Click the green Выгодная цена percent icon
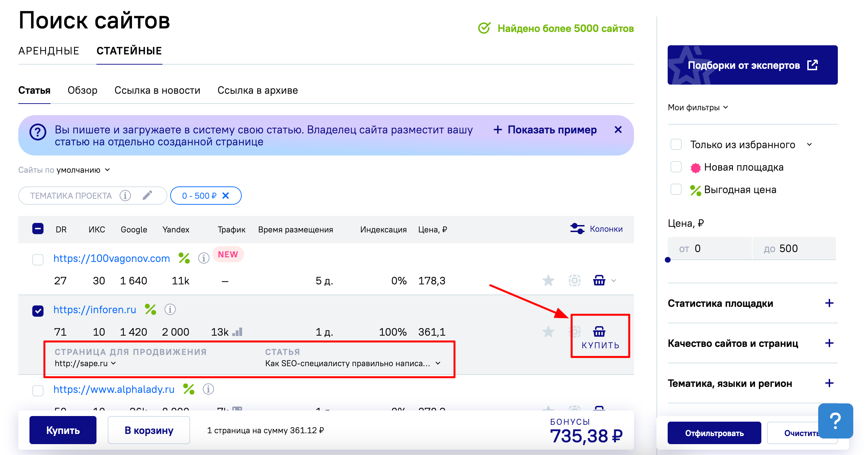 click(695, 190)
